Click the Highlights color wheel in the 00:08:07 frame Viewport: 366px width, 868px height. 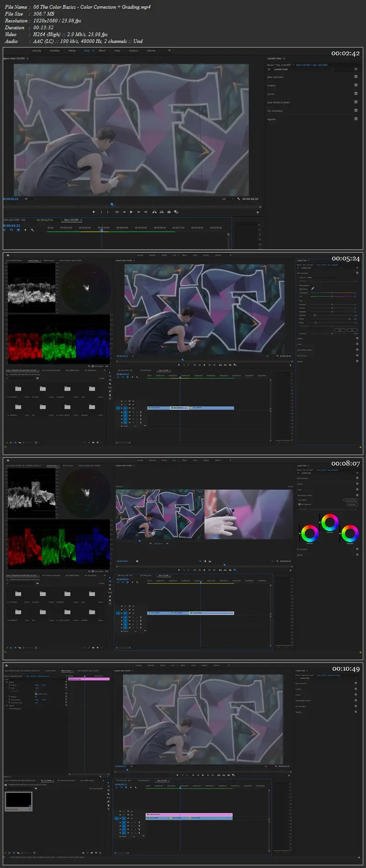(x=350, y=533)
